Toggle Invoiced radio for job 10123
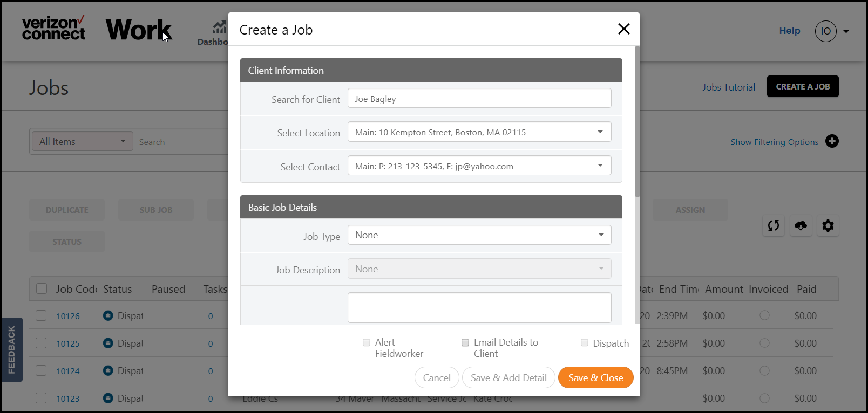Screen dimensions: 868x413 point(764,398)
